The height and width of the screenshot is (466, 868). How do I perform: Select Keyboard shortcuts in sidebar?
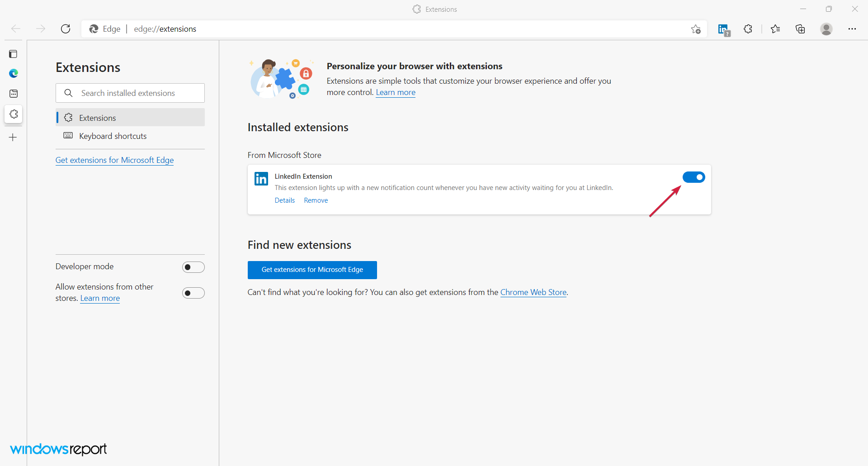113,136
